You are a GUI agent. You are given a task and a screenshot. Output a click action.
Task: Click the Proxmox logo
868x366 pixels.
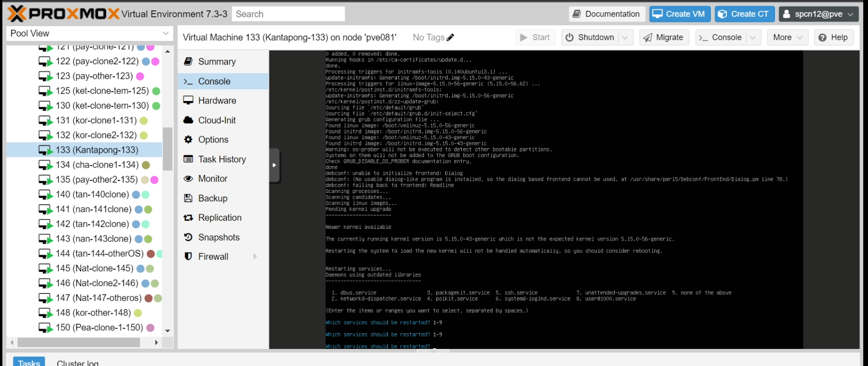click(64, 14)
